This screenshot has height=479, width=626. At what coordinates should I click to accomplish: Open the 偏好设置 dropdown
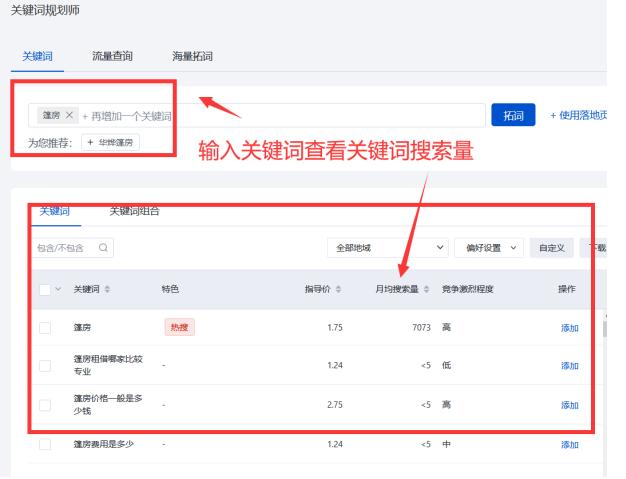(489, 248)
